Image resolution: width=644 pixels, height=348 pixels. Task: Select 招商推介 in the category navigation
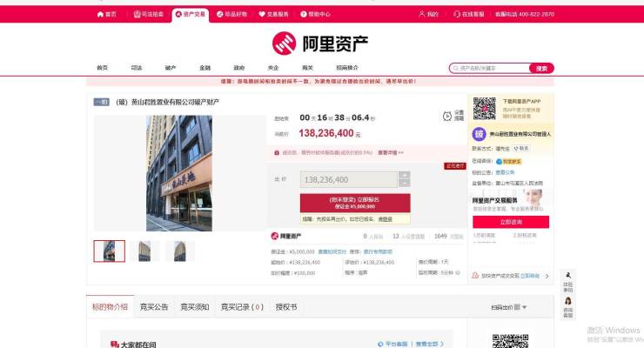click(347, 68)
